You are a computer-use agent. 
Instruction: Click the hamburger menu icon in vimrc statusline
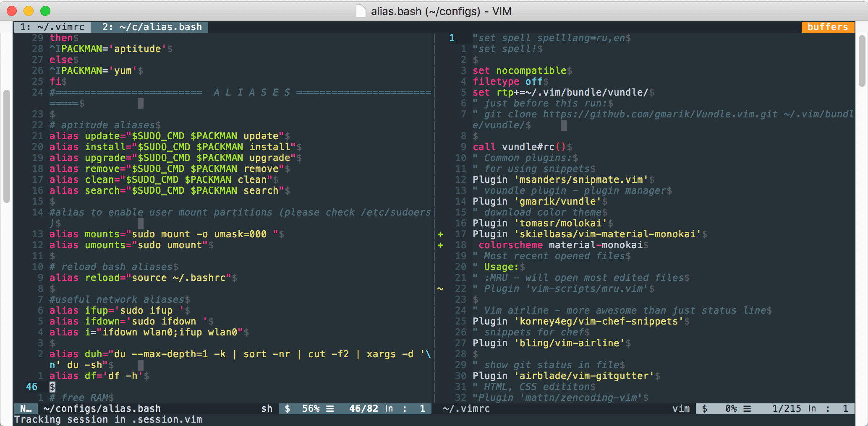(x=748, y=408)
